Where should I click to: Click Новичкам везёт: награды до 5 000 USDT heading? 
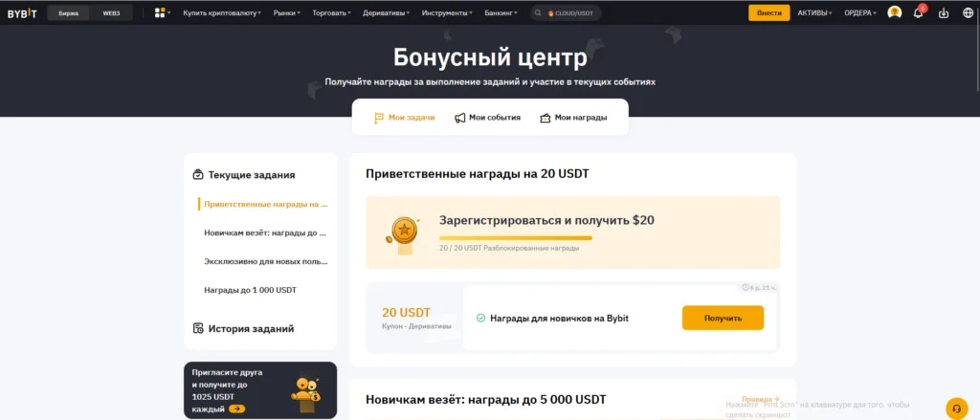(x=485, y=399)
